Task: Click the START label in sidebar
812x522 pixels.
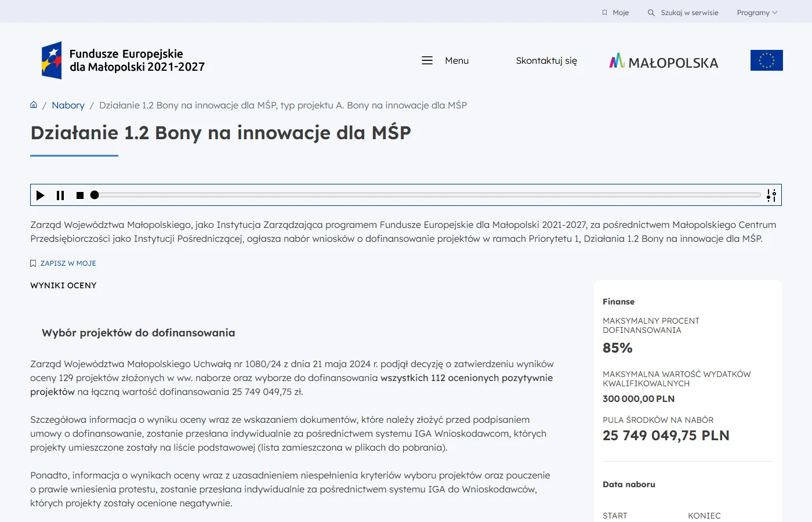Action: [x=615, y=516]
